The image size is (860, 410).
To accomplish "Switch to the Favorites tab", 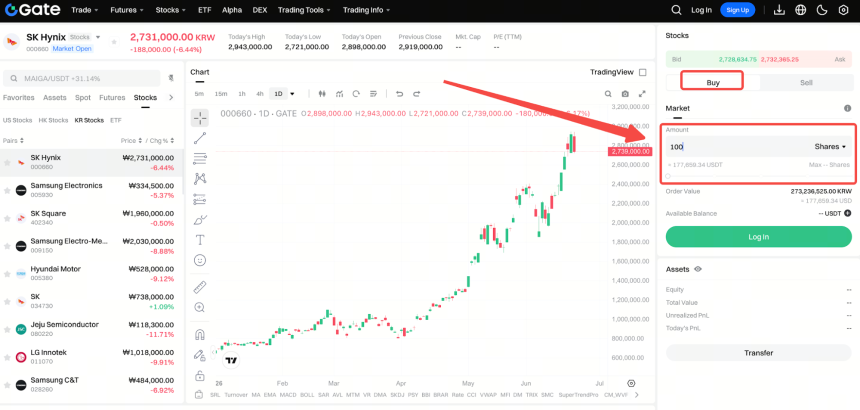I will click(x=19, y=98).
